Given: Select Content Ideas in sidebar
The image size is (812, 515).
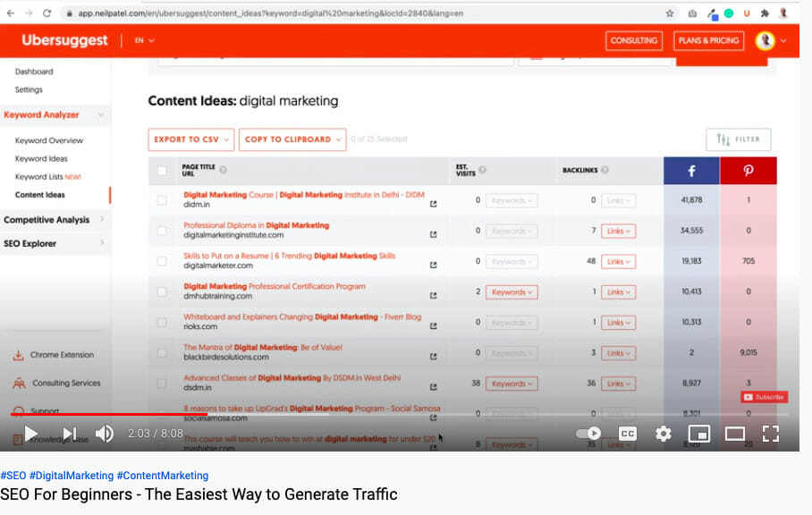Looking at the screenshot, I should pyautogui.click(x=40, y=195).
